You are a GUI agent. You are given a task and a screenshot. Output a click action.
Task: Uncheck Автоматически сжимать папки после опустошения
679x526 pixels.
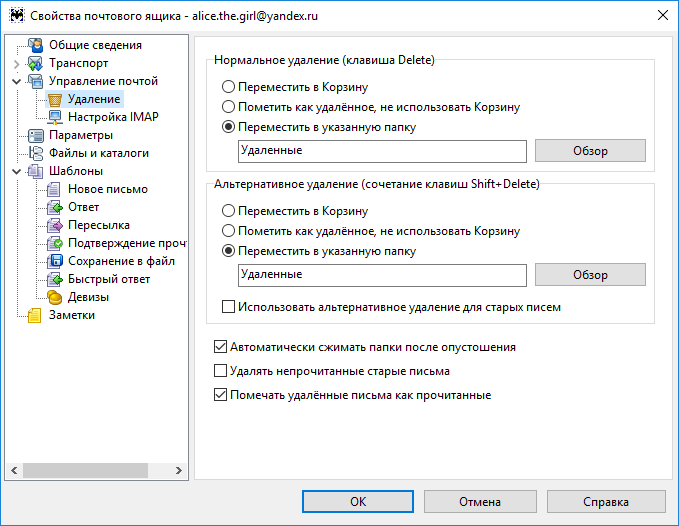pyautogui.click(x=221, y=347)
